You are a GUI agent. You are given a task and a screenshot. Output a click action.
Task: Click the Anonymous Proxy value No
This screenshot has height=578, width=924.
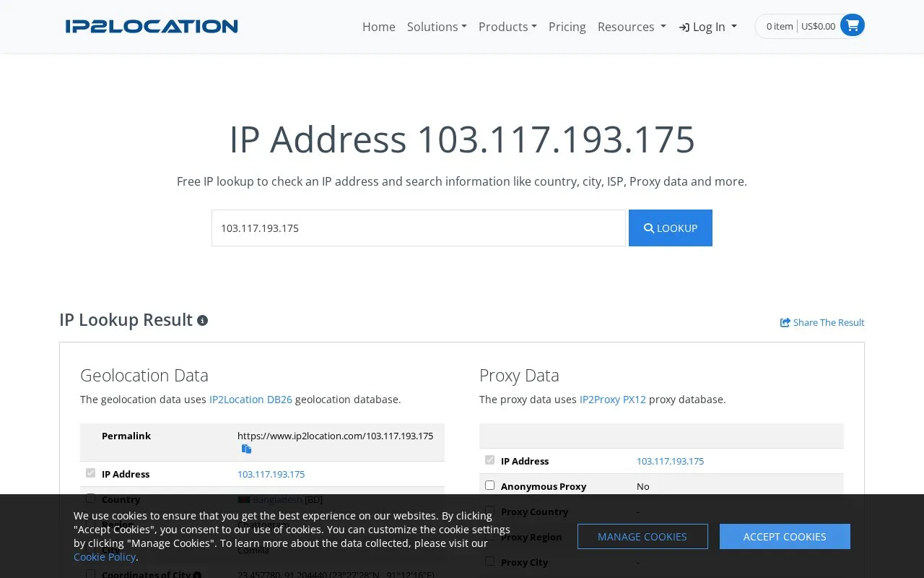click(x=643, y=486)
